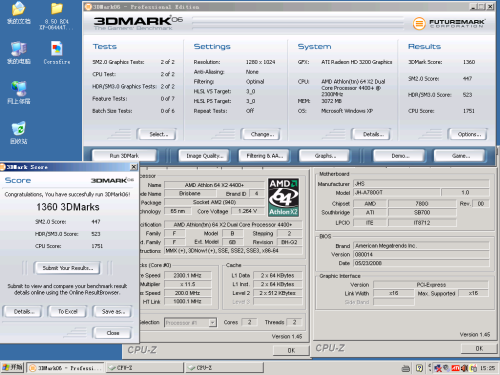Click the printer-like language bar icon
The width and height of the screenshot is (500, 375).
406,368
